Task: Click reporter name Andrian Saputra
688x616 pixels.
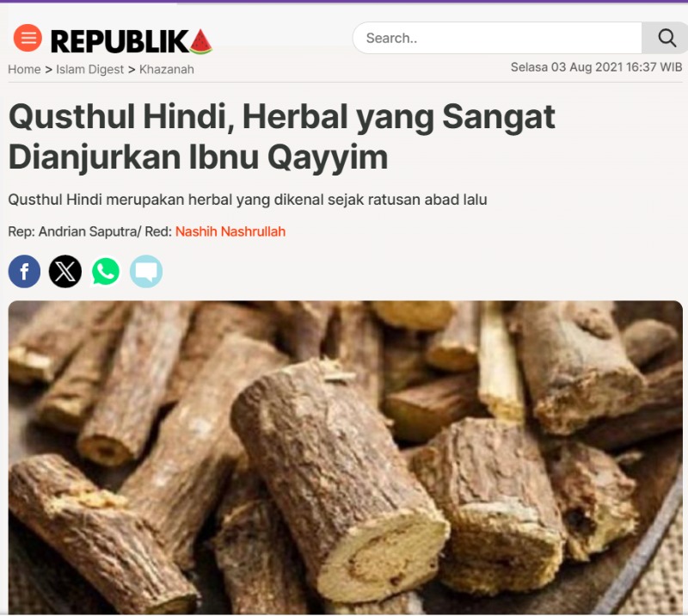Action: [x=88, y=231]
